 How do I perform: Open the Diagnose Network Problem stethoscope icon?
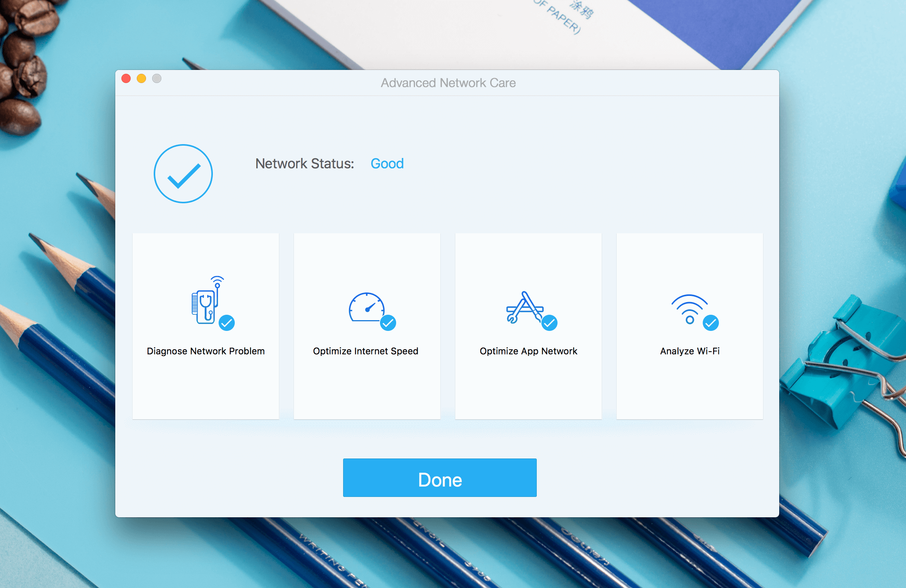click(x=208, y=300)
